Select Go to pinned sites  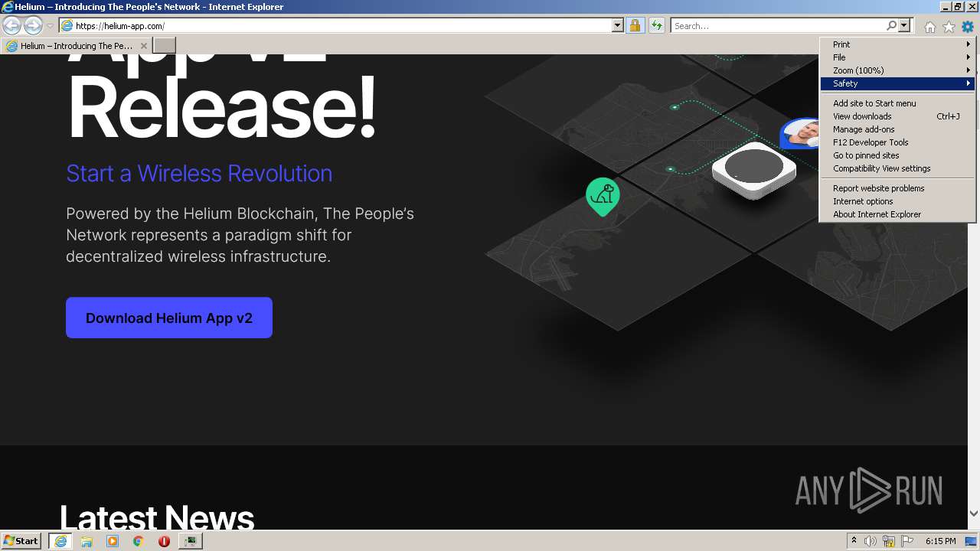pyautogui.click(x=897, y=155)
